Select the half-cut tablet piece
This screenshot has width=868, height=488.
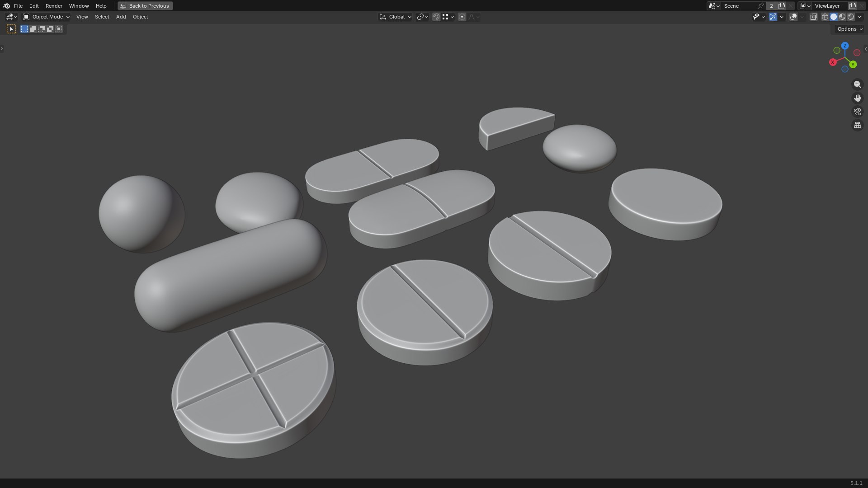(x=516, y=128)
